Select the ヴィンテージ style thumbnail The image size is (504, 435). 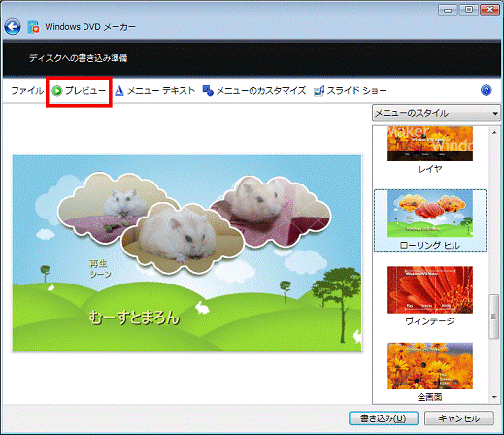click(430, 289)
